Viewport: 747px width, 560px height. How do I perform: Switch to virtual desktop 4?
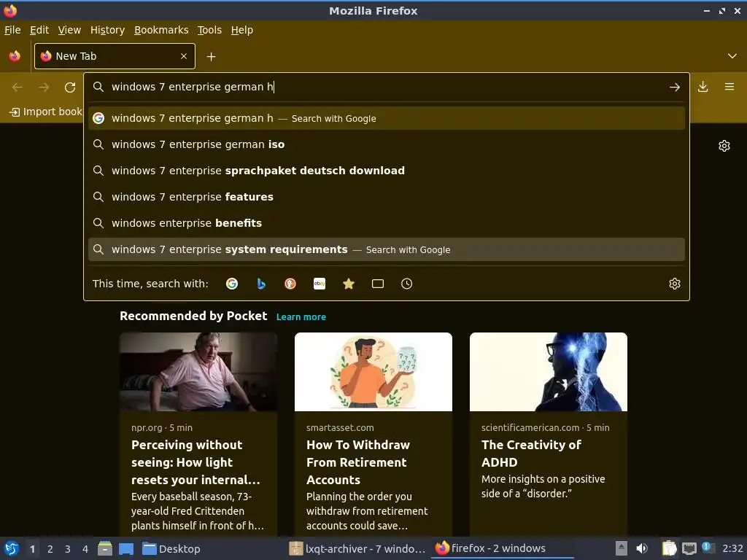[85, 549]
